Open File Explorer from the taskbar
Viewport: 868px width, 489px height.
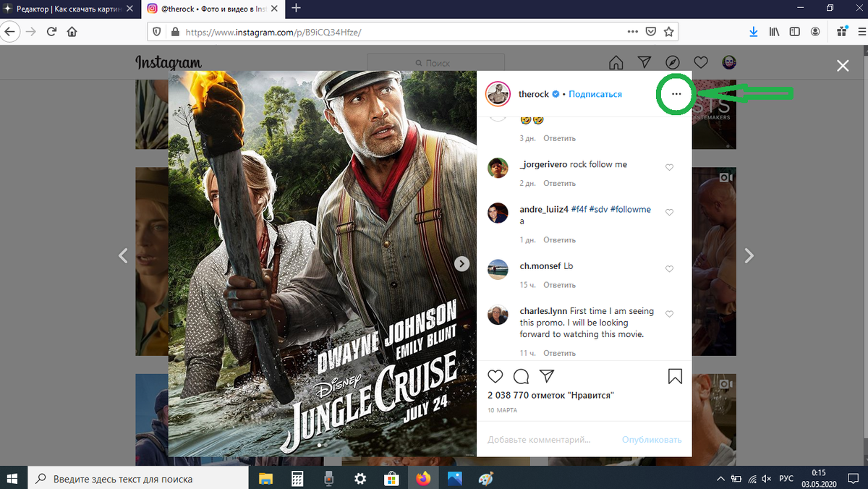(265, 478)
